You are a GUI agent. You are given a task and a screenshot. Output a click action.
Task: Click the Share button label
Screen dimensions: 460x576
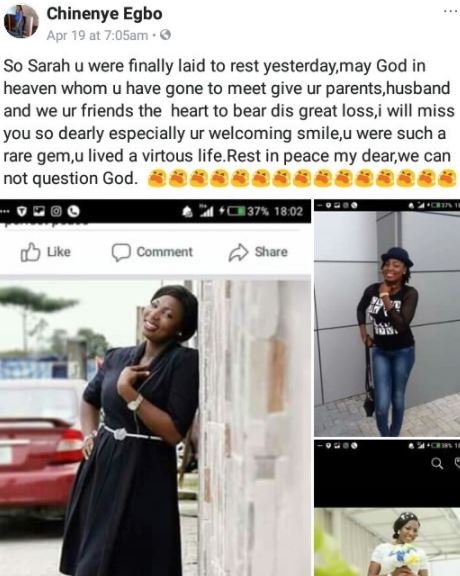click(271, 252)
